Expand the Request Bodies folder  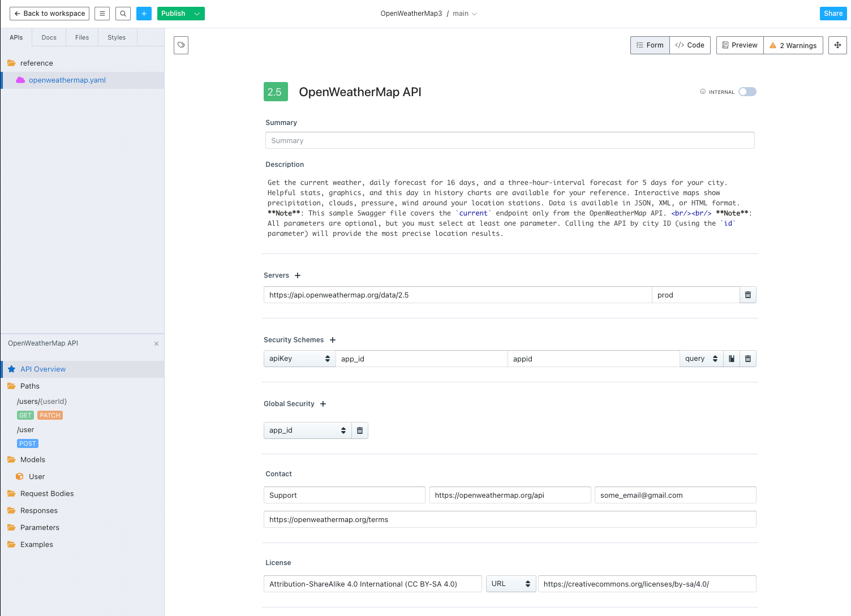(x=83, y=494)
